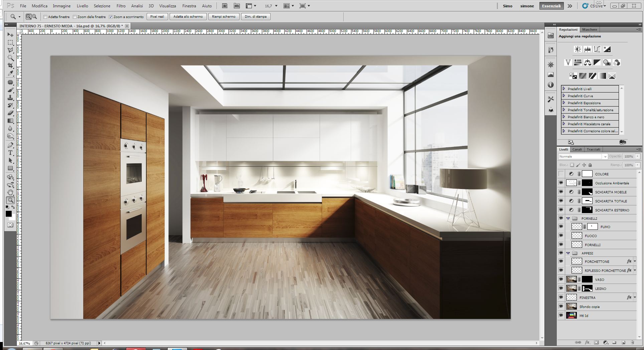Image resolution: width=644 pixels, height=350 pixels.
Task: Click the Riempi schermo button
Action: pyautogui.click(x=224, y=17)
